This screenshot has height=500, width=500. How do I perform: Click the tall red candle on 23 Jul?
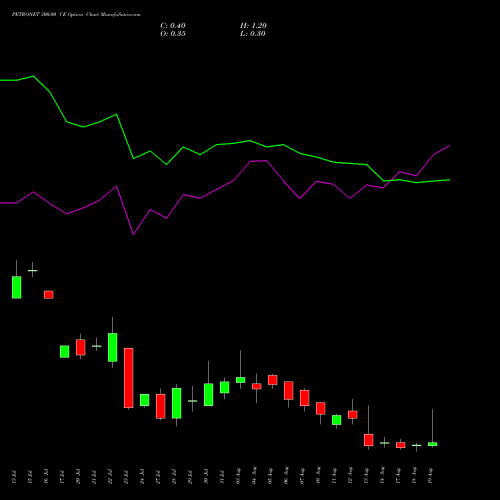(x=129, y=378)
